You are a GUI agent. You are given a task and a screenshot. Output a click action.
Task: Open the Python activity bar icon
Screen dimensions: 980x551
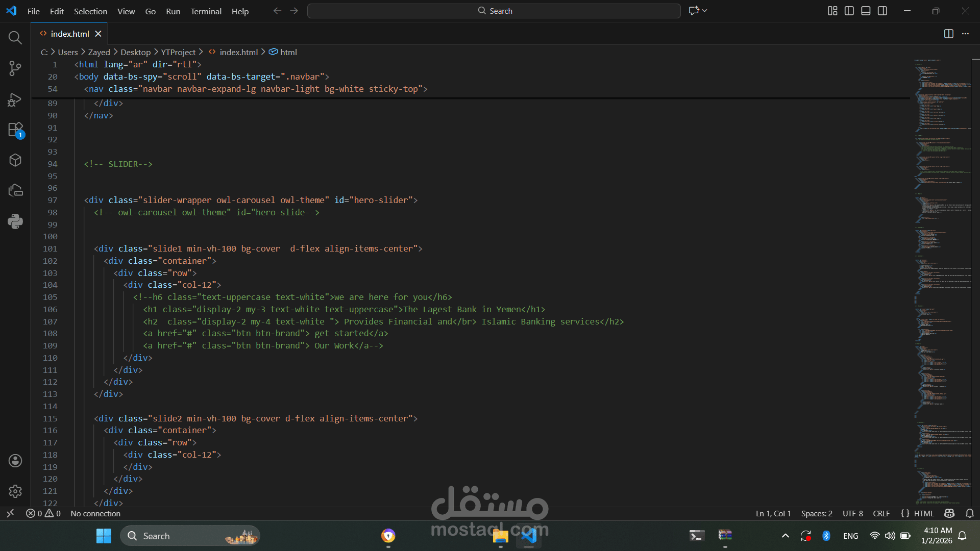15,221
